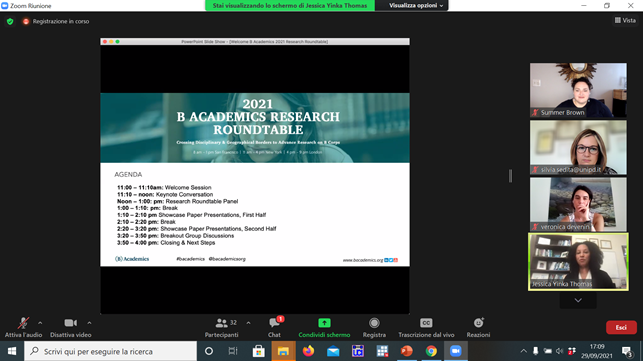This screenshot has width=643, height=361.
Task: Click the microphone tray icon
Action: click(x=536, y=351)
